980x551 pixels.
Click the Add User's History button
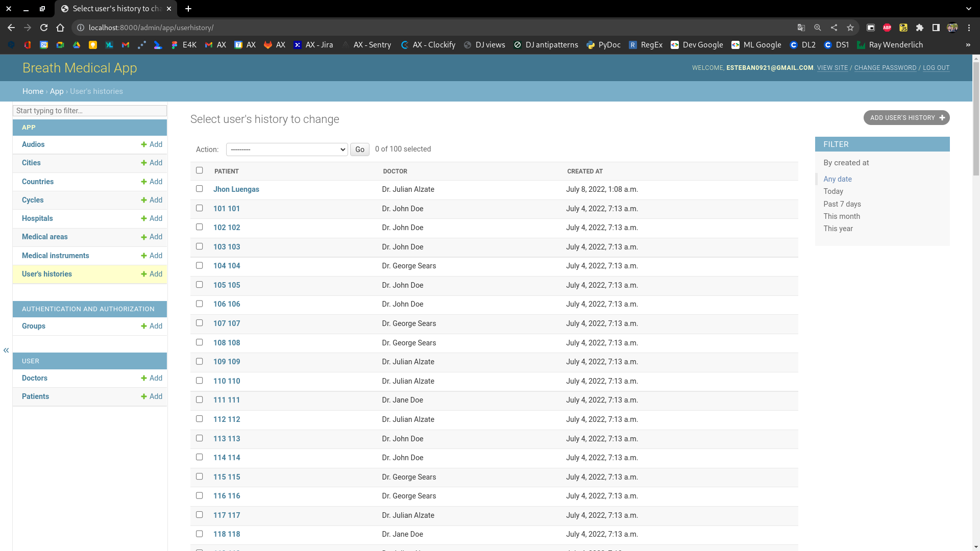[x=906, y=118]
